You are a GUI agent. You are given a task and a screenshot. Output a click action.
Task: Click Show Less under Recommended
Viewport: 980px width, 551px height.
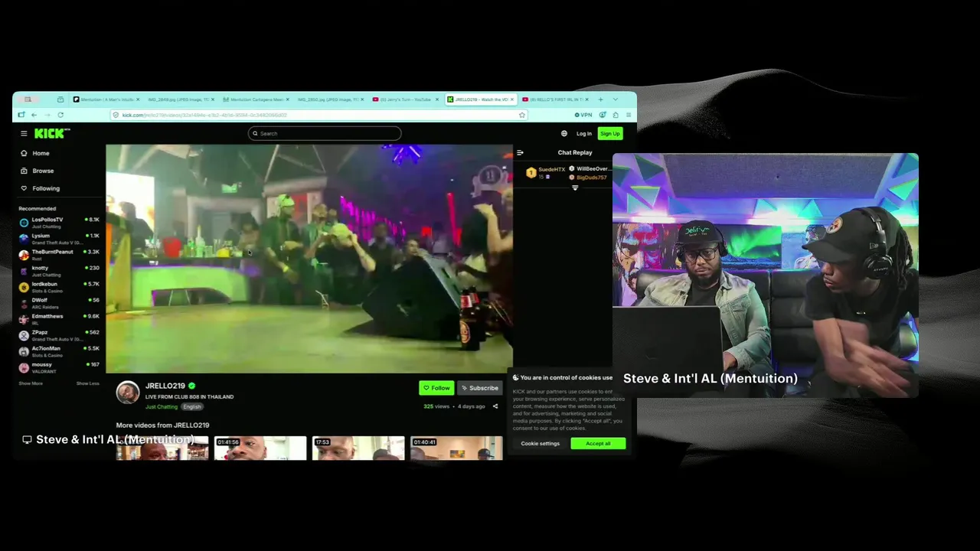pos(88,383)
